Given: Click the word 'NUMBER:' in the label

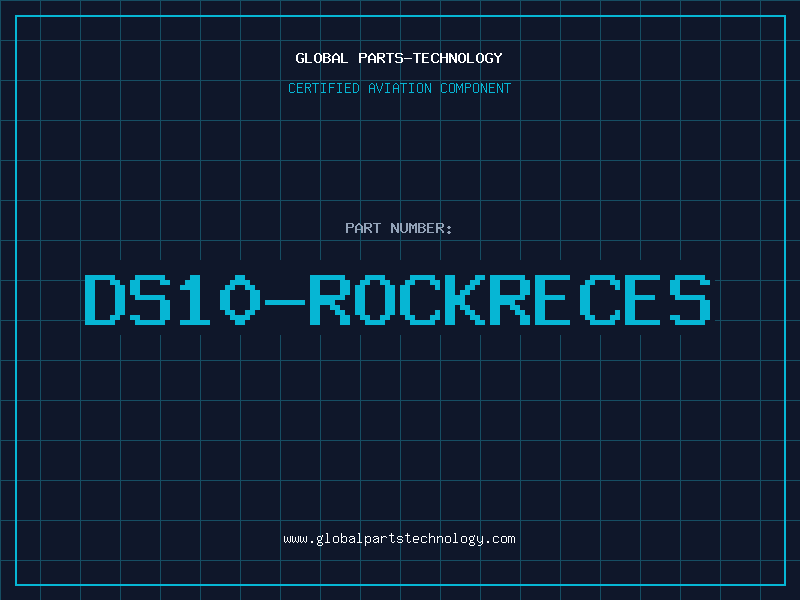Looking at the screenshot, I should [x=420, y=229].
